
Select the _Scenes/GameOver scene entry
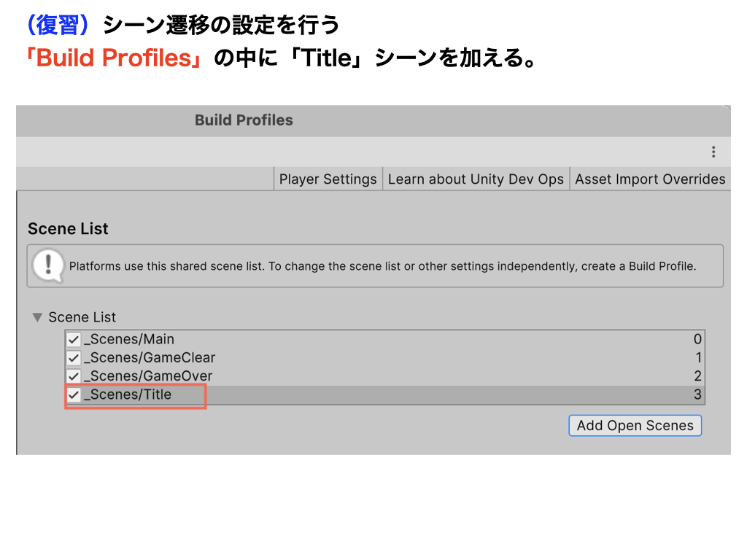tap(148, 377)
